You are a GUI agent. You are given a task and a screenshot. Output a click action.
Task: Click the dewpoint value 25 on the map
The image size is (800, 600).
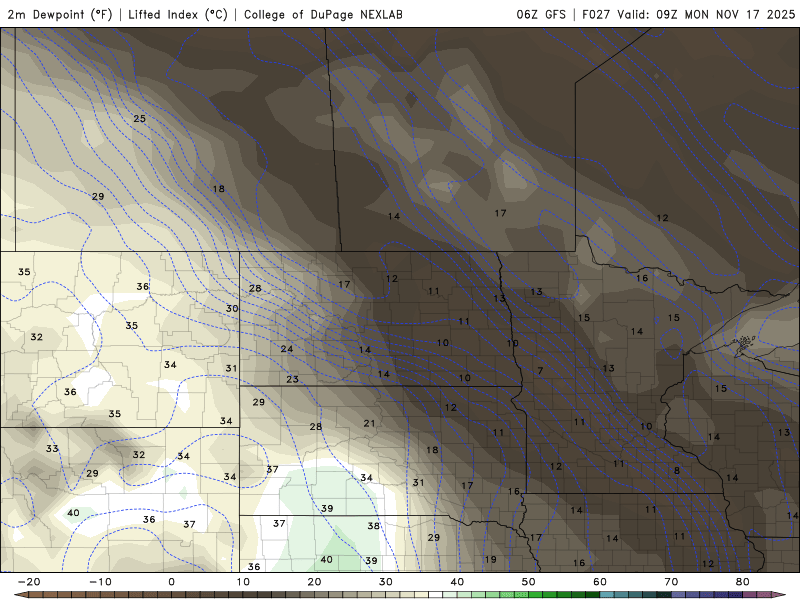pyautogui.click(x=139, y=118)
